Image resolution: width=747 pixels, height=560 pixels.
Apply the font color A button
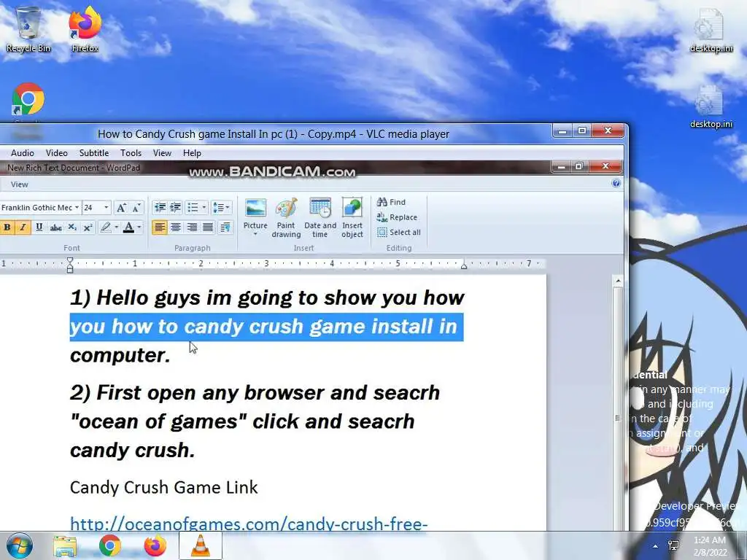click(x=128, y=227)
